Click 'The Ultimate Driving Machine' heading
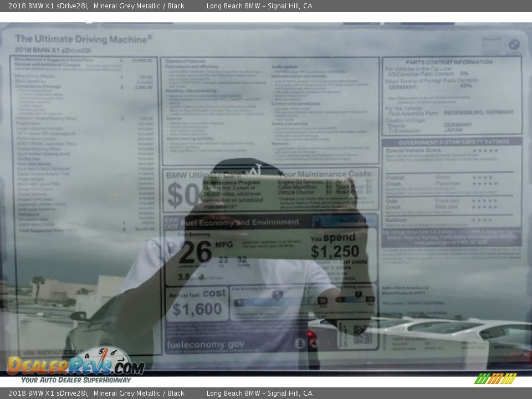 click(83, 39)
